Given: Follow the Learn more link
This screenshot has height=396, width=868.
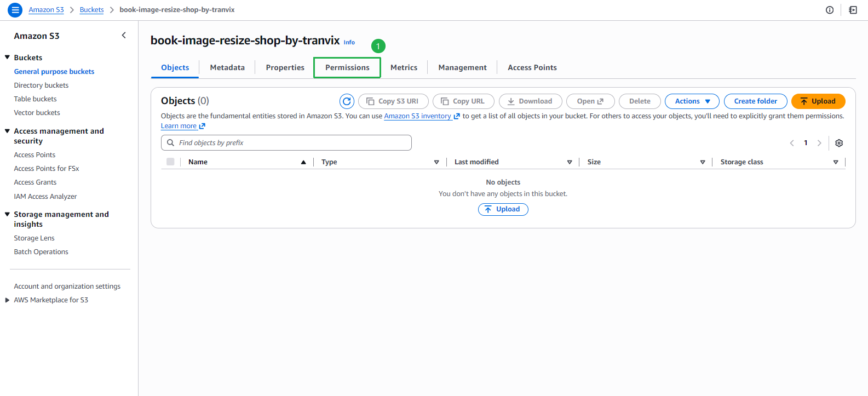Looking at the screenshot, I should point(183,126).
